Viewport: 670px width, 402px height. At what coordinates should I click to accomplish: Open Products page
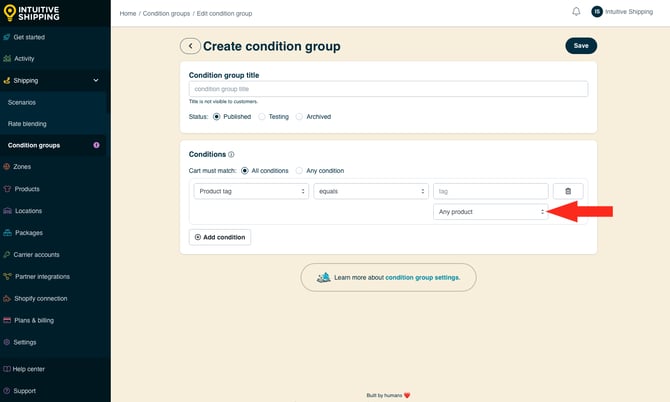27,189
